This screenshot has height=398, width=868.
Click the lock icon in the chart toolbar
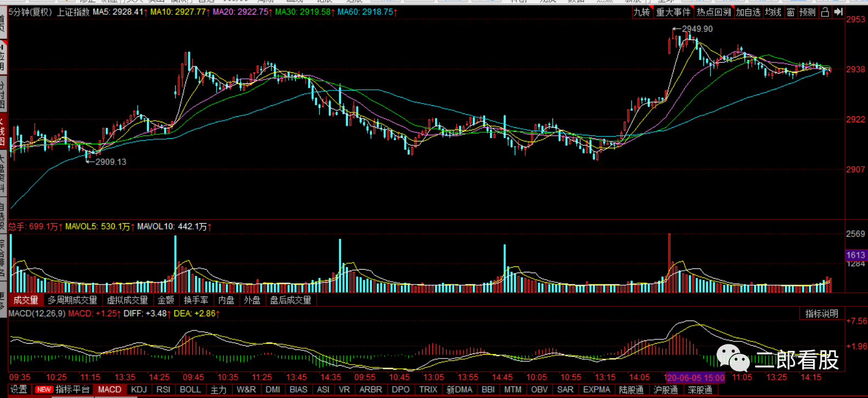coord(825,12)
